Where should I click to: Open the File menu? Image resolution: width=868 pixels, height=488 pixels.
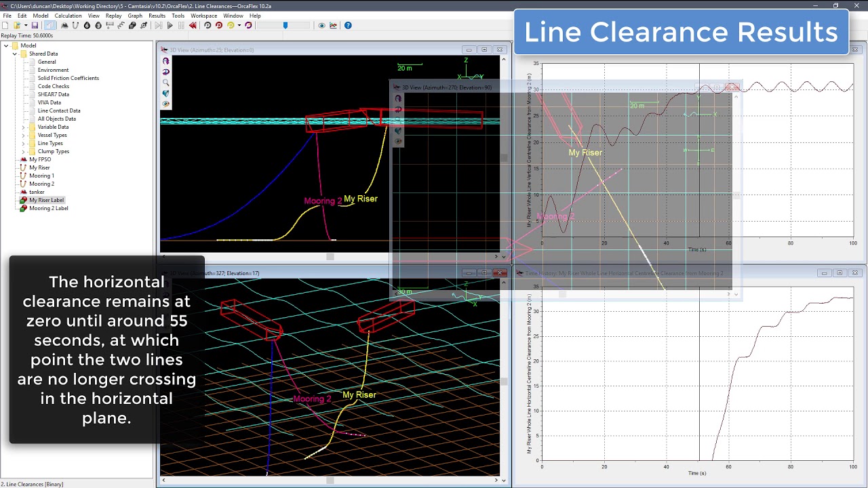coord(7,16)
